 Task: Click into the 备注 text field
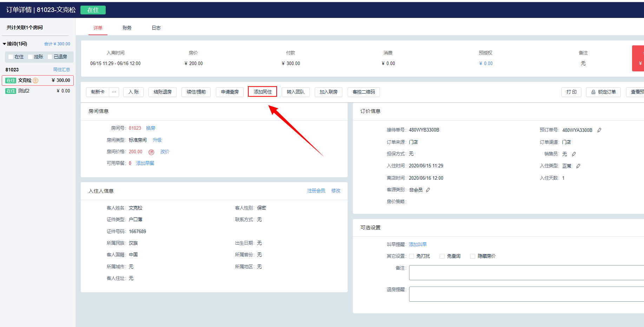click(x=526, y=273)
